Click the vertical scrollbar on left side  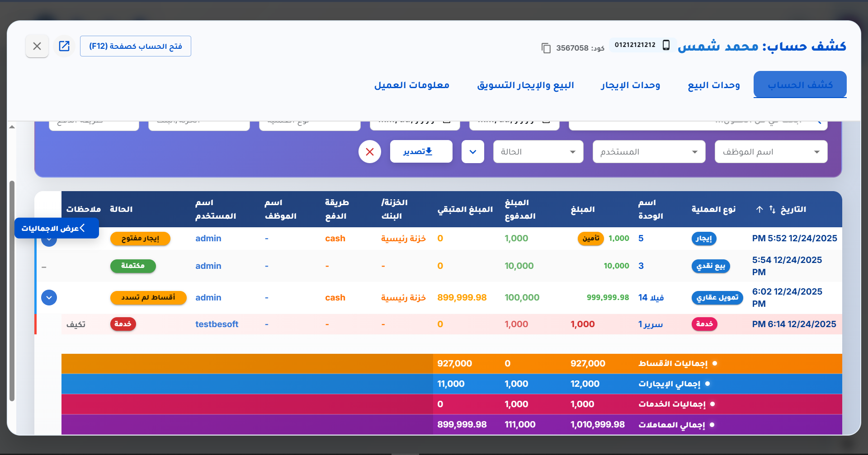click(12, 291)
